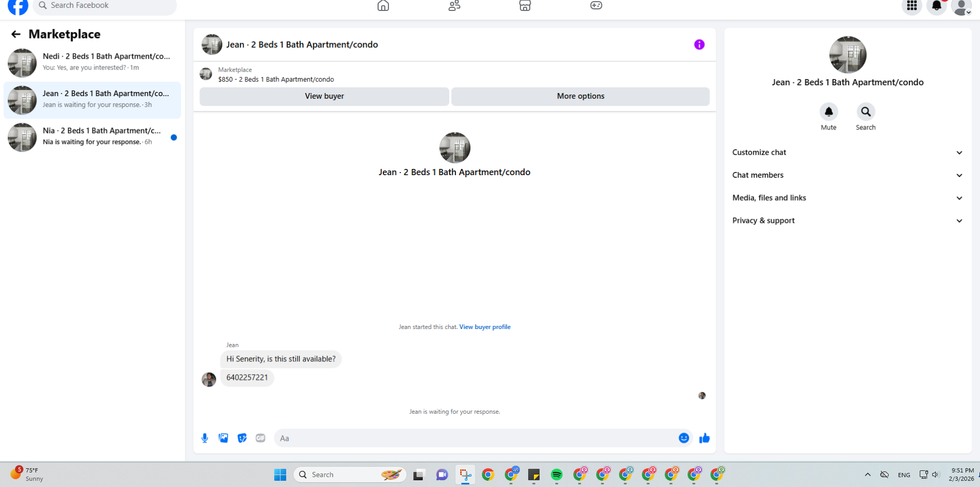Click Jean's avatar beside the phone number message
The height and width of the screenshot is (487, 980).
(x=209, y=379)
